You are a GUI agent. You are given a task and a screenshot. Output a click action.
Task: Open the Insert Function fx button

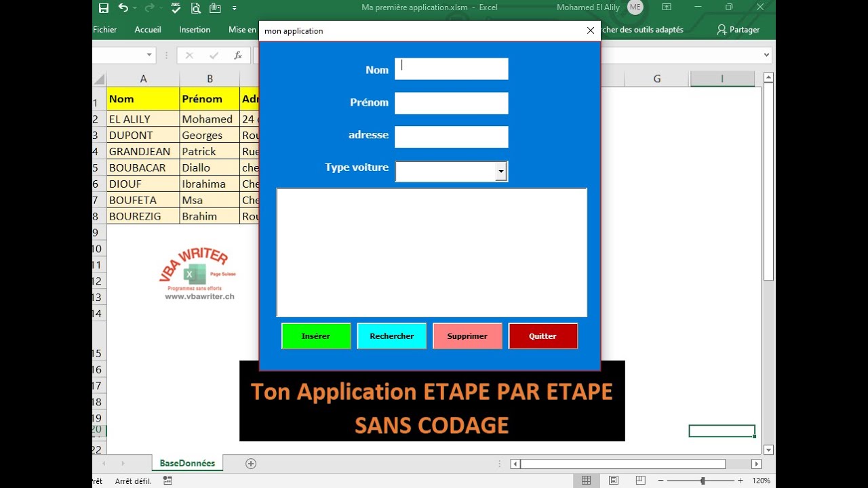tap(238, 56)
